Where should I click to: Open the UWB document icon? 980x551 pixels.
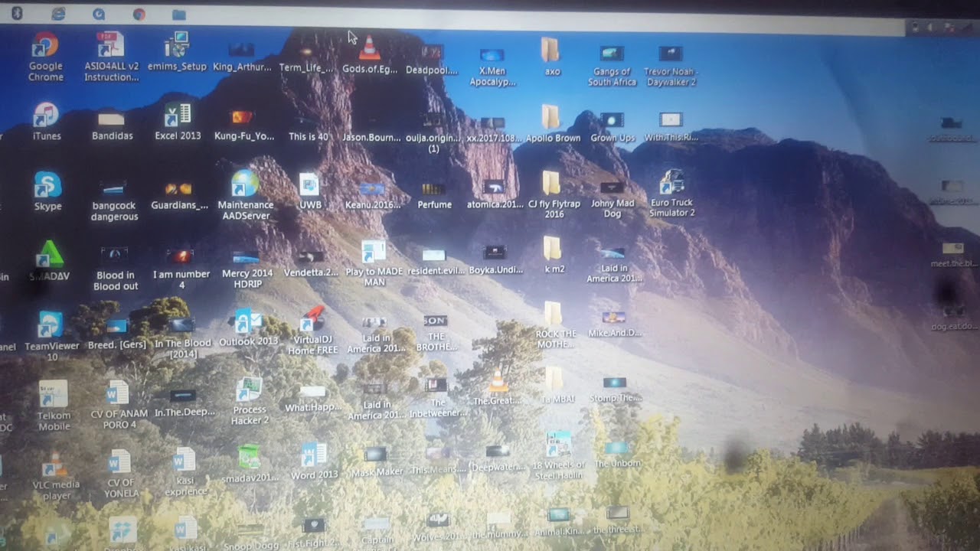(x=310, y=191)
